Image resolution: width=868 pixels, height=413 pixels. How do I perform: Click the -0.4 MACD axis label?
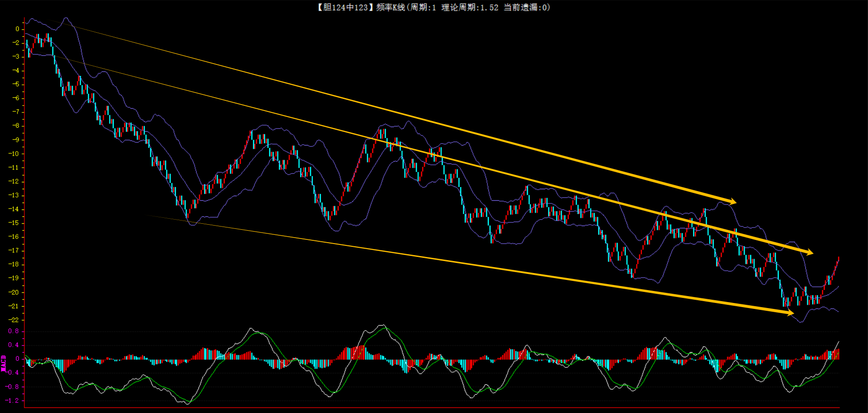point(12,373)
